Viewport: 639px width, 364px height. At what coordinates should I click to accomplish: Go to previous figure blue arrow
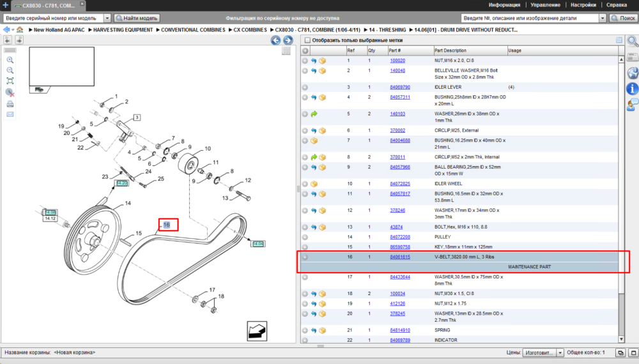tap(276, 40)
